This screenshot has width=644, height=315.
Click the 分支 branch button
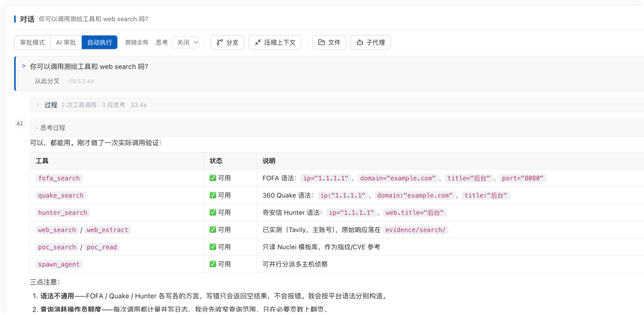pyautogui.click(x=228, y=42)
